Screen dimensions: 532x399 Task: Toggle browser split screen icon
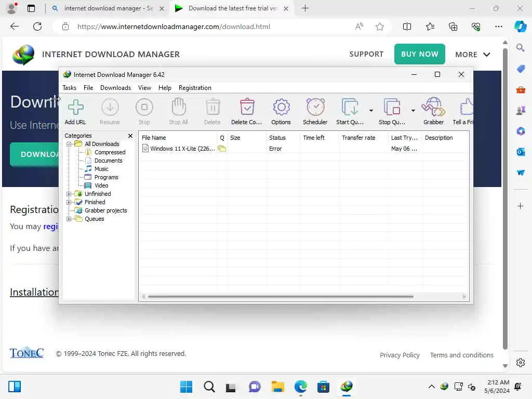[x=407, y=26]
